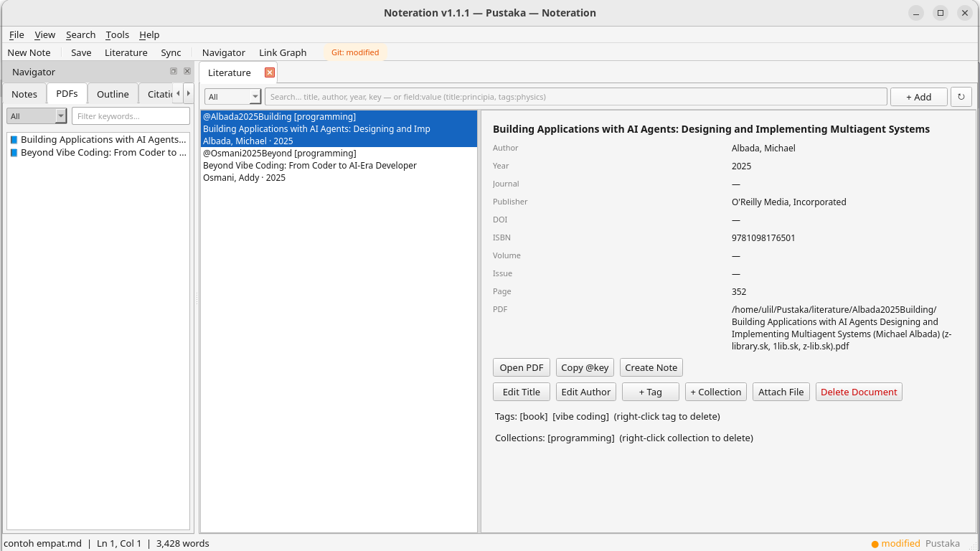Open the Help menu

tap(149, 34)
